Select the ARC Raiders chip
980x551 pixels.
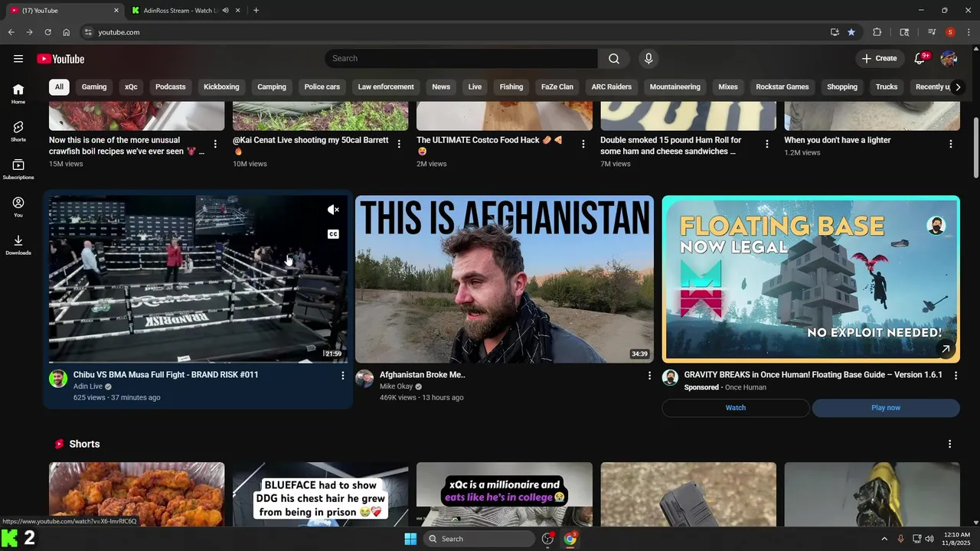coord(612,87)
